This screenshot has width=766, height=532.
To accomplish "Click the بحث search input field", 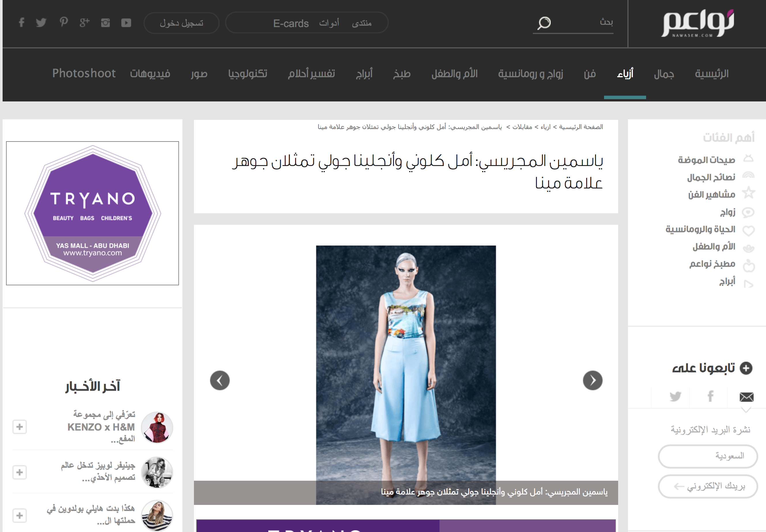I will click(573, 23).
